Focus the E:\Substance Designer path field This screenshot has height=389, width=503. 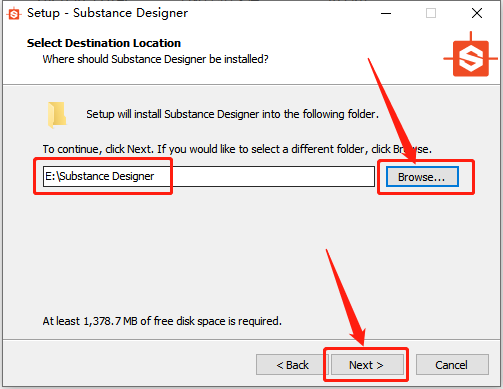coord(209,176)
